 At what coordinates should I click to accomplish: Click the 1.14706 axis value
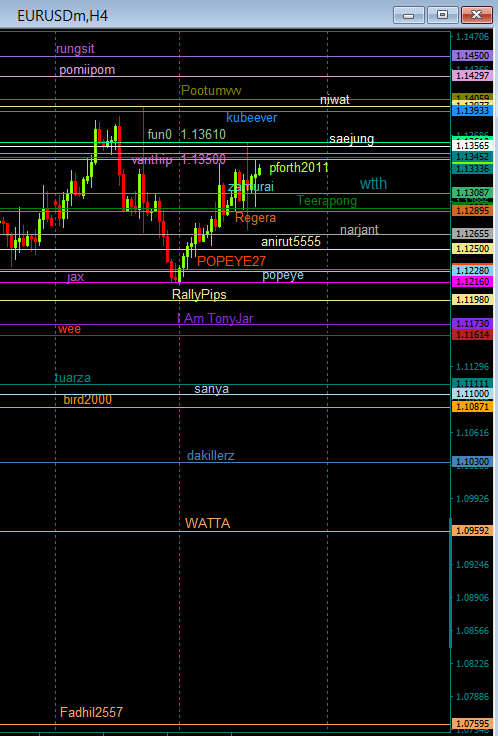(x=473, y=37)
